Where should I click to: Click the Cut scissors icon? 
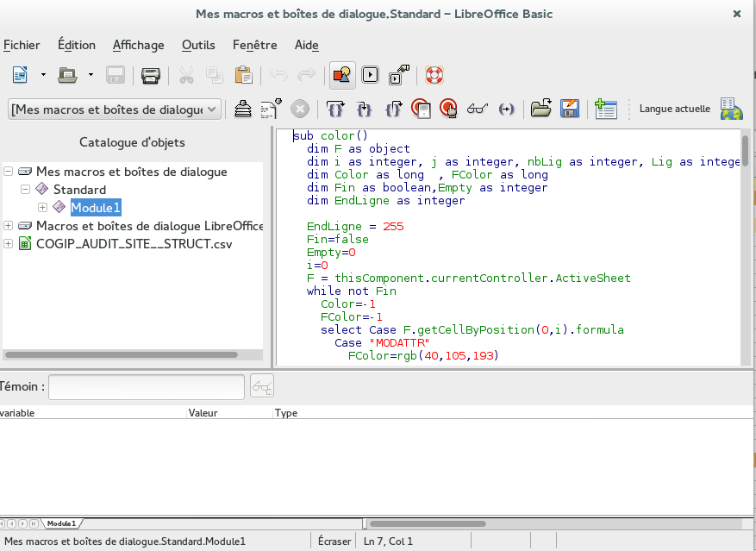tap(186, 75)
